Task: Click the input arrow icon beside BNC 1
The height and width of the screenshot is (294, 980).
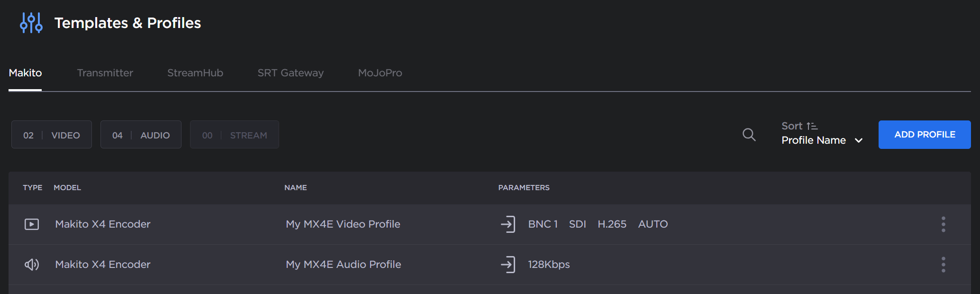Action: pyautogui.click(x=508, y=224)
